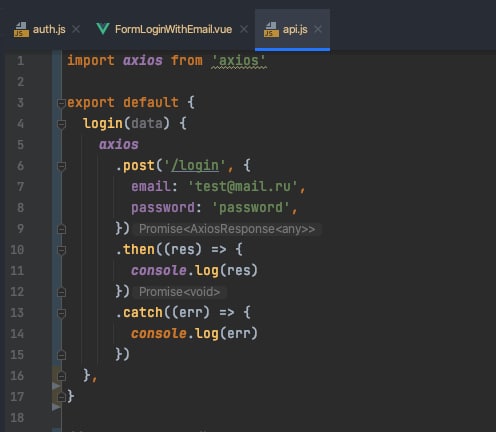Click line number 18 in the gutter
Viewport: 496px width, 432px height.
[17, 418]
